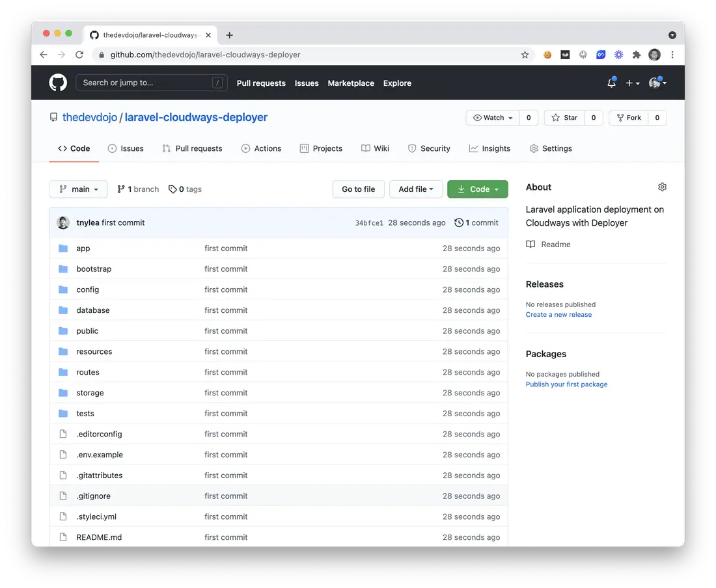The image size is (716, 588).
Task: Click the Chrome tab search arrow
Action: [x=672, y=35]
